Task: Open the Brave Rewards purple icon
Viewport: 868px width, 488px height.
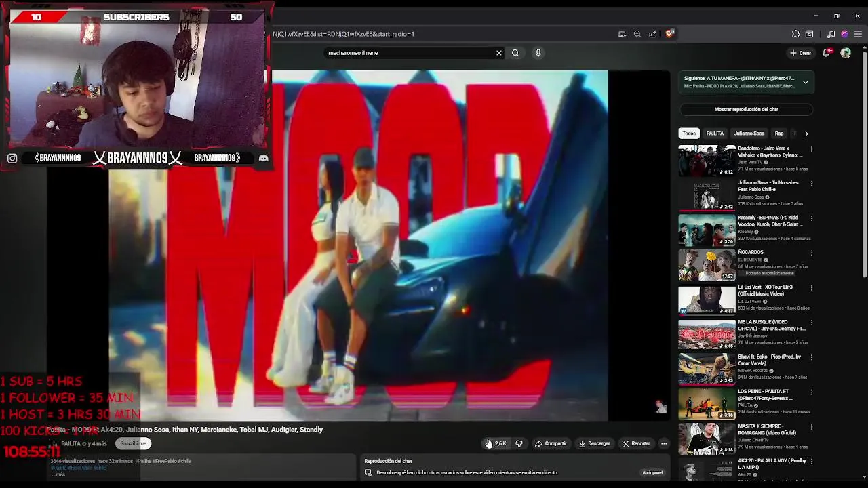Action: click(x=844, y=34)
